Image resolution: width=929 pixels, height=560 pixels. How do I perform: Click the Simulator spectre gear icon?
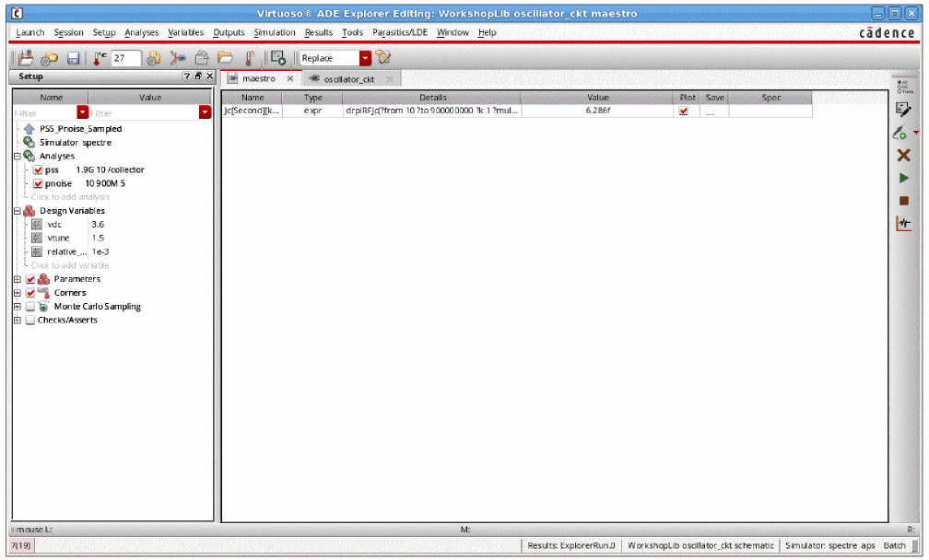coord(29,142)
